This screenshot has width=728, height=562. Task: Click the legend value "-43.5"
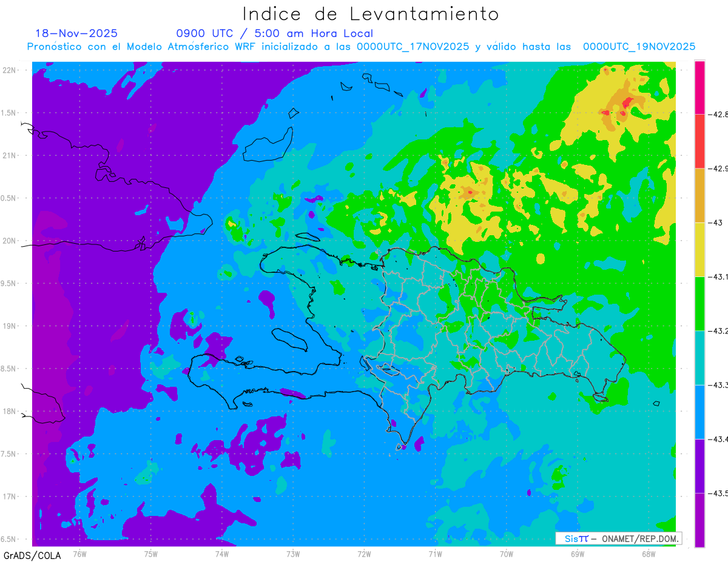[718, 493]
